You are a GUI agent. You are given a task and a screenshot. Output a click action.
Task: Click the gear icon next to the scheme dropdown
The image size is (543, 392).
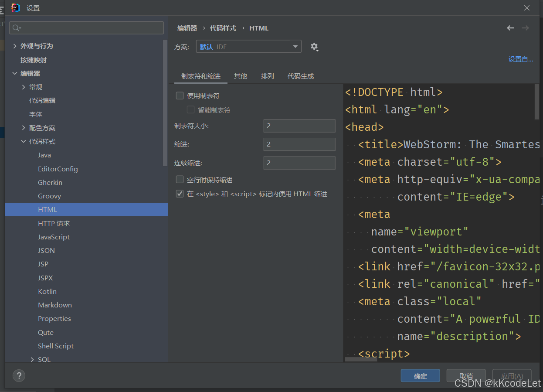click(x=314, y=47)
